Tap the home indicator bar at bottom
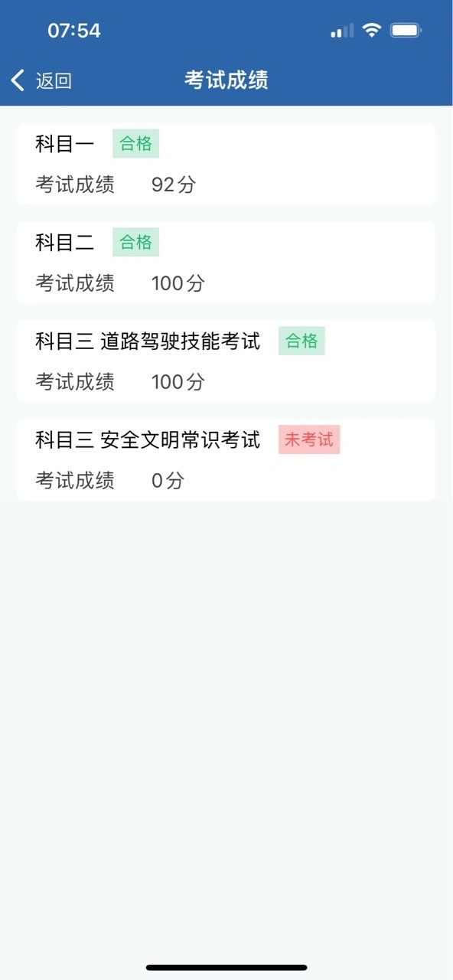 [x=226, y=968]
